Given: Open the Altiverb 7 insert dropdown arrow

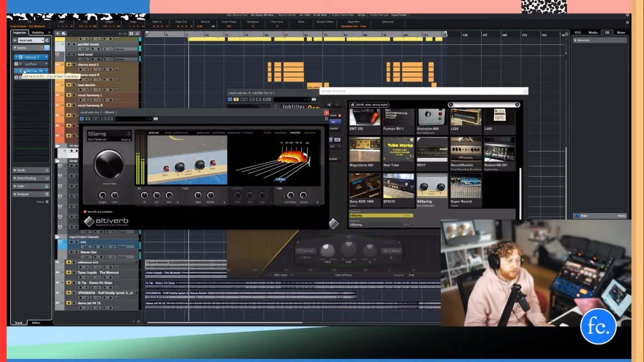Looking at the screenshot, I should point(46,57).
